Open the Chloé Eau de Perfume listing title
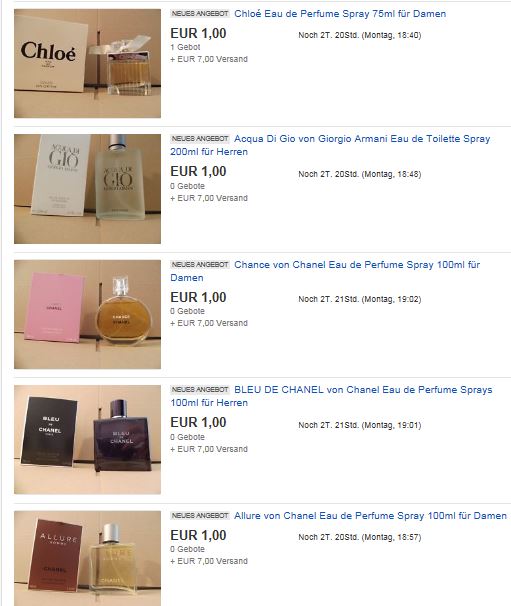This screenshot has height=606, width=511. (x=340, y=14)
